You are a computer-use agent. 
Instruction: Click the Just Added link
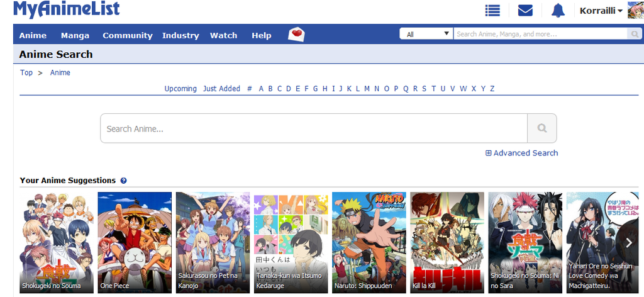point(222,88)
